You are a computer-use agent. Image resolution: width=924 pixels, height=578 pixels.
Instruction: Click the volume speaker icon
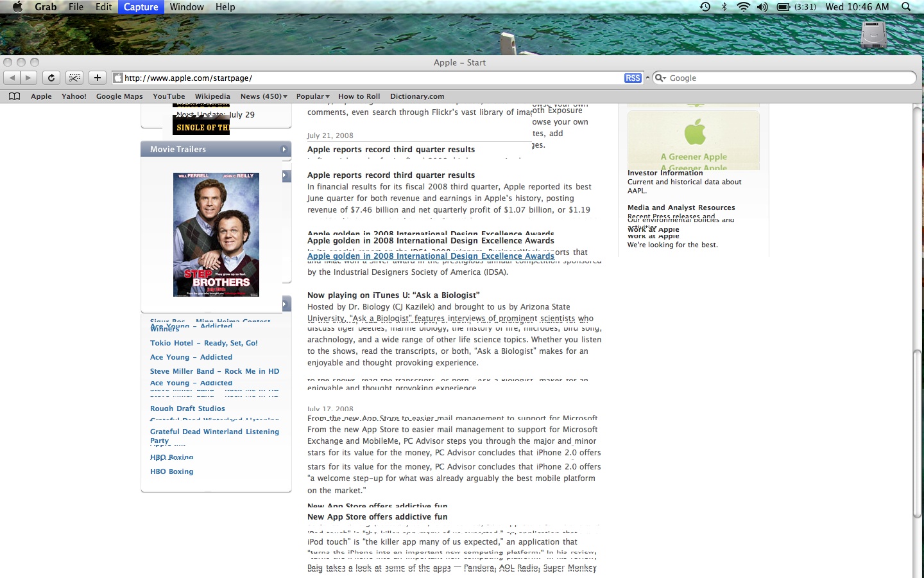point(762,6)
